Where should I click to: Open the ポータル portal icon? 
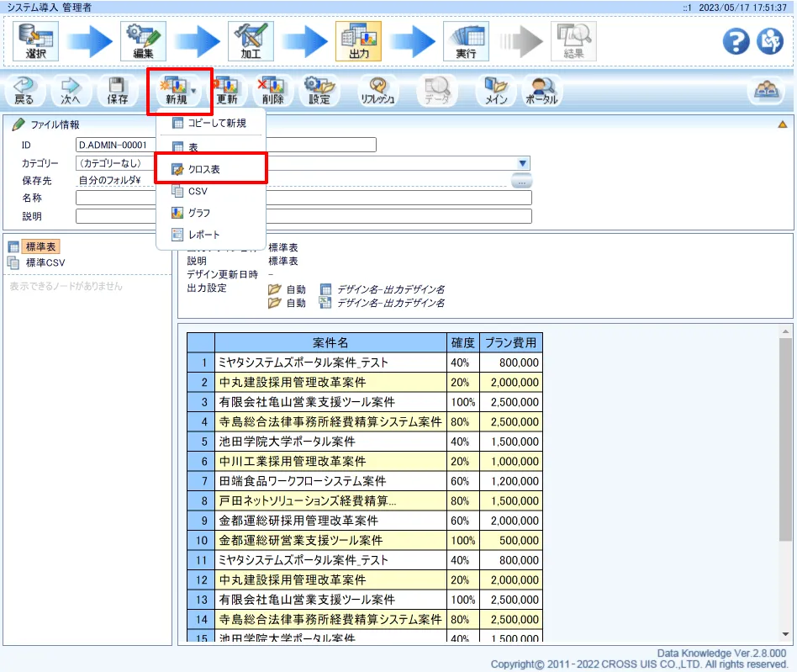541,90
